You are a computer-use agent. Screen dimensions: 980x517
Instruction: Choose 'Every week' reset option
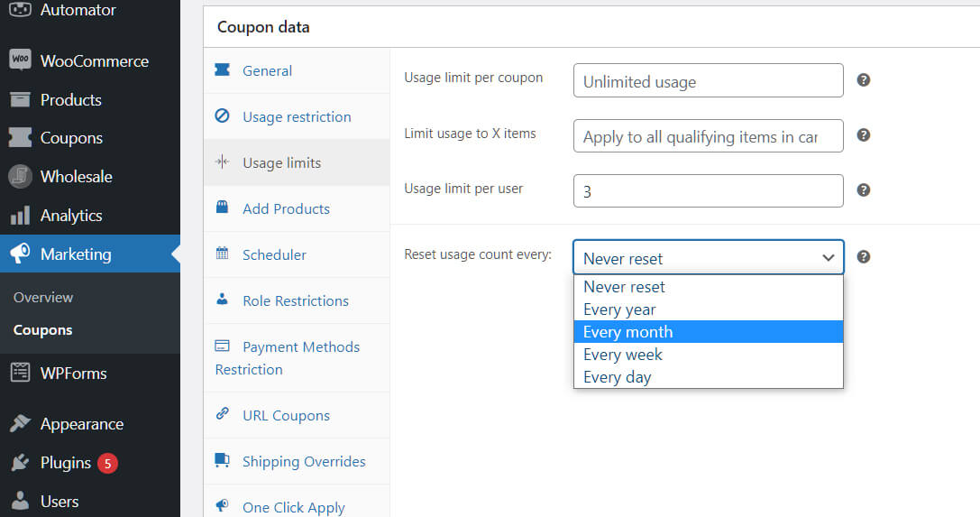pos(708,355)
